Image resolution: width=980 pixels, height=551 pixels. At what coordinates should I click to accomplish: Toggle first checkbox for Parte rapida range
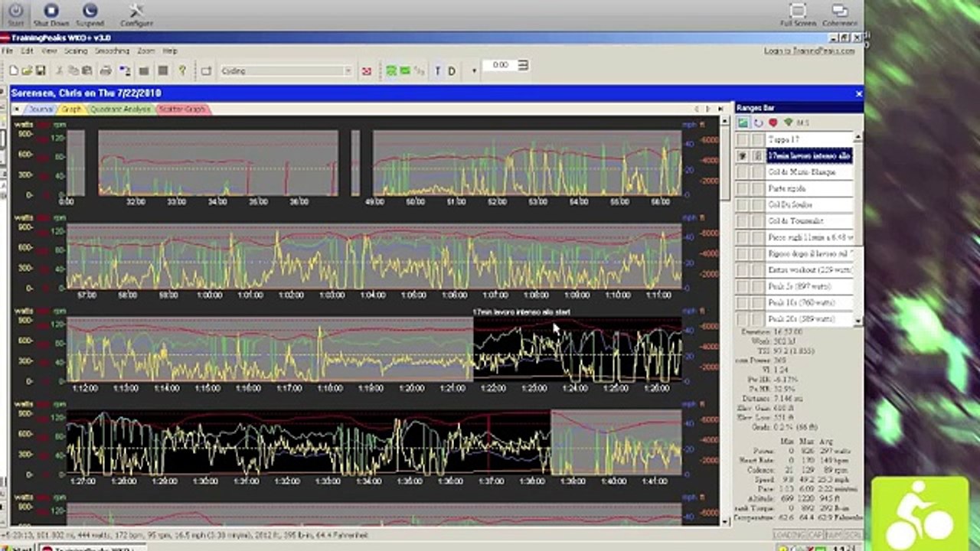tap(742, 189)
